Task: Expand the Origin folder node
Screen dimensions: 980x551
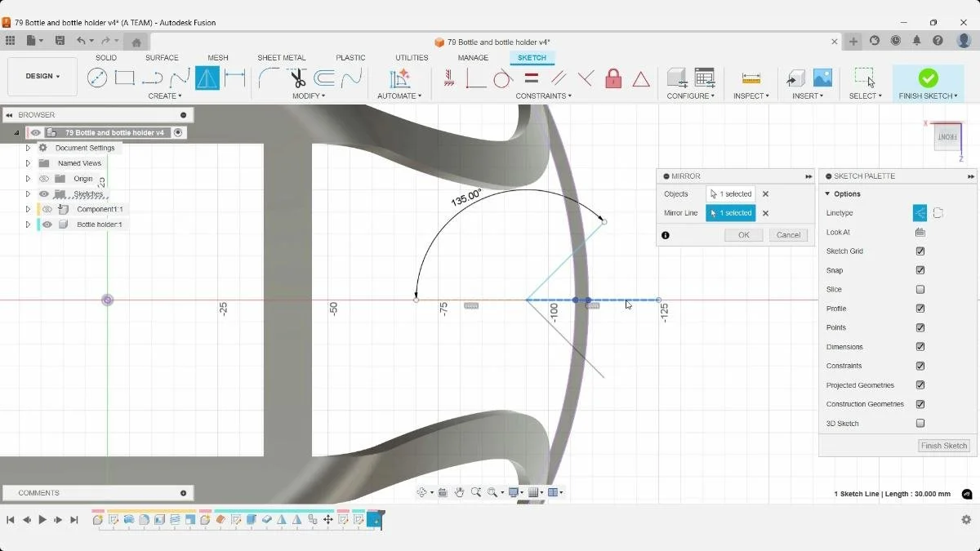Action: 28,179
